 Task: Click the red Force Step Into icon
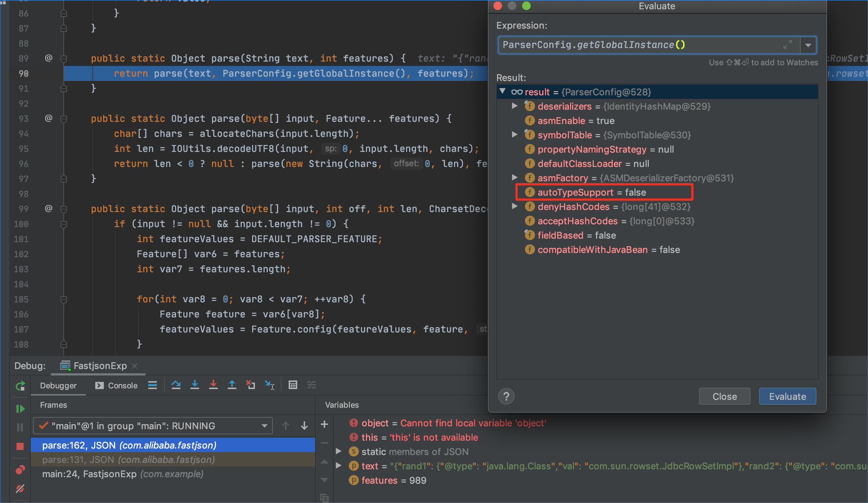point(213,385)
